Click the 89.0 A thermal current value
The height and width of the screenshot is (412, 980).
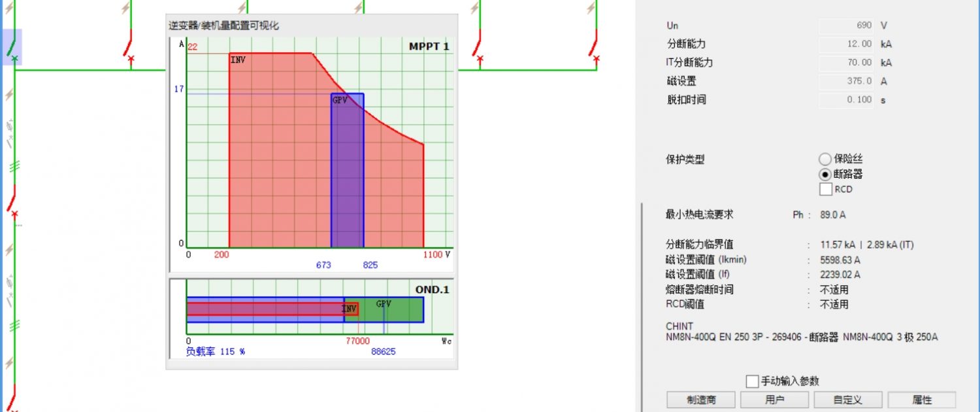click(833, 215)
